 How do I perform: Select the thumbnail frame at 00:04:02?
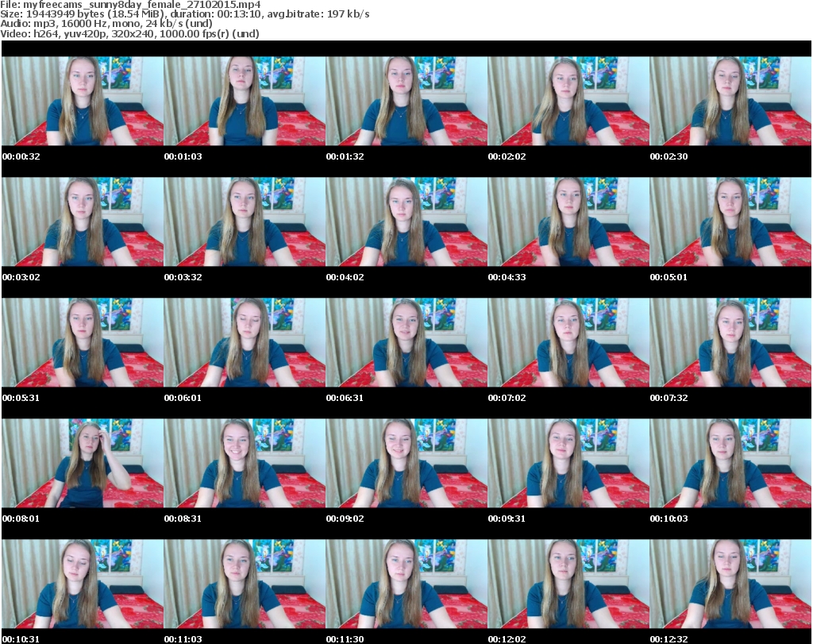click(406, 222)
